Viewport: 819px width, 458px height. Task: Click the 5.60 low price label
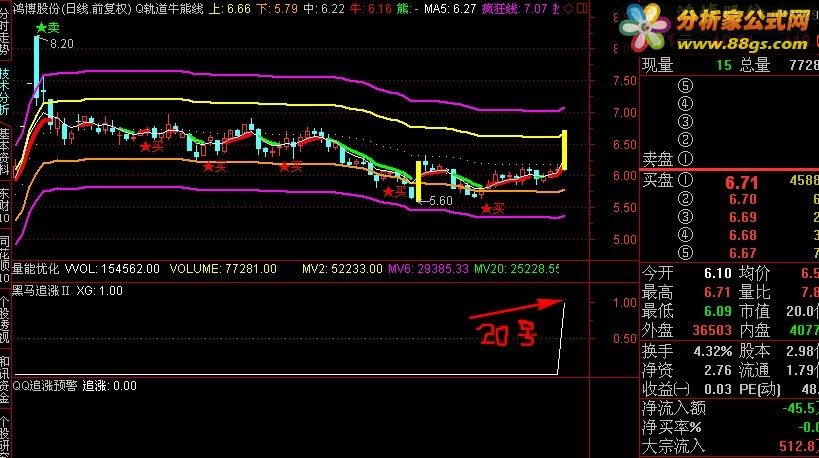pyautogui.click(x=440, y=201)
